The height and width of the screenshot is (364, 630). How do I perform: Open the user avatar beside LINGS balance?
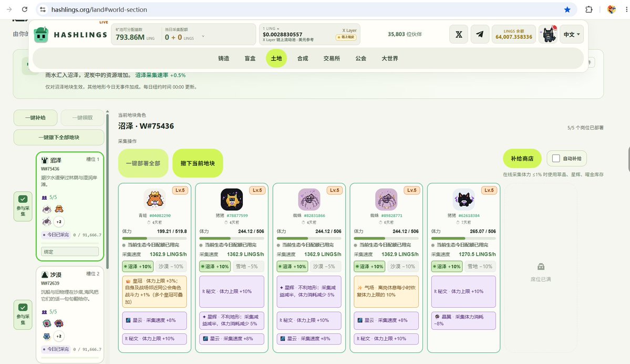tap(549, 35)
